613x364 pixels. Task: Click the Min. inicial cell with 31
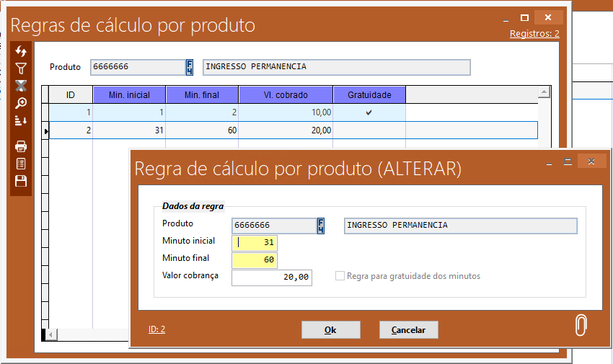(x=129, y=130)
